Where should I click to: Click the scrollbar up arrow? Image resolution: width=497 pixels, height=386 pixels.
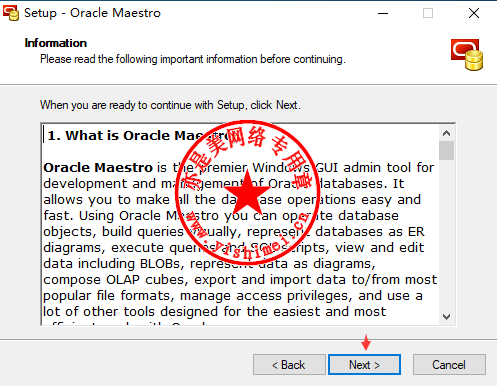pos(446,133)
